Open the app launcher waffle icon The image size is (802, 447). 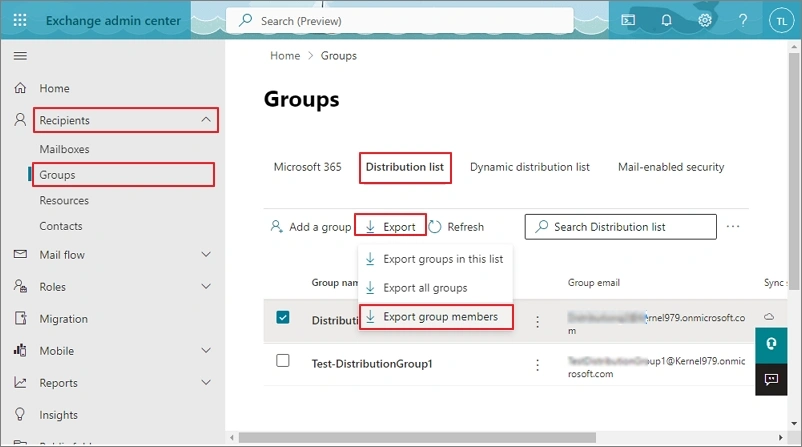click(20, 20)
